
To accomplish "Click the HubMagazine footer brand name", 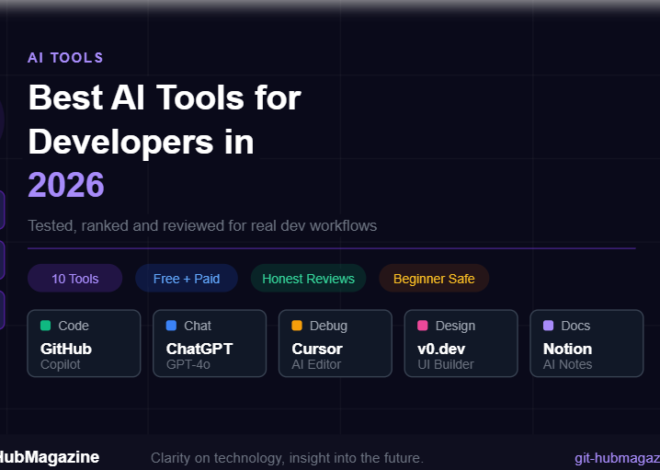I will pyautogui.click(x=50, y=457).
